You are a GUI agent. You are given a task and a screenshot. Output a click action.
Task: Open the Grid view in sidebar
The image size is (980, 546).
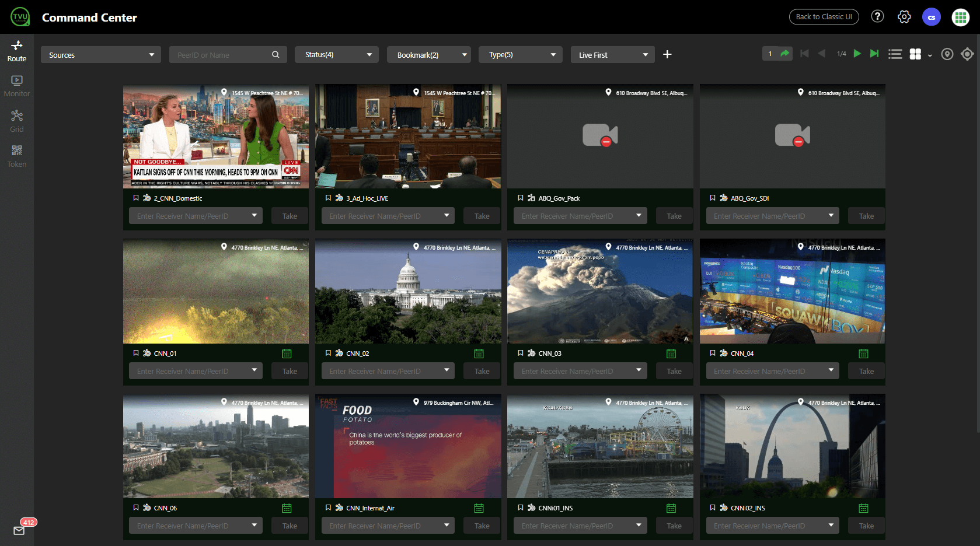click(17, 121)
